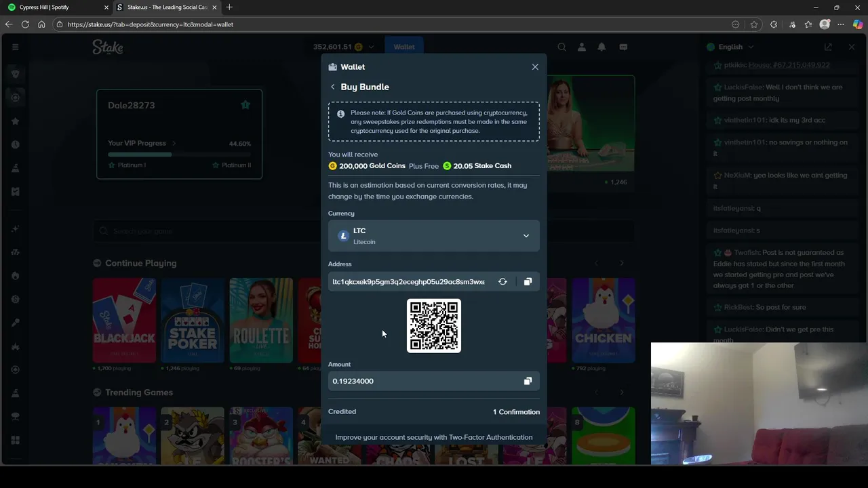
Task: Open browser extensions icon
Action: click(774, 24)
